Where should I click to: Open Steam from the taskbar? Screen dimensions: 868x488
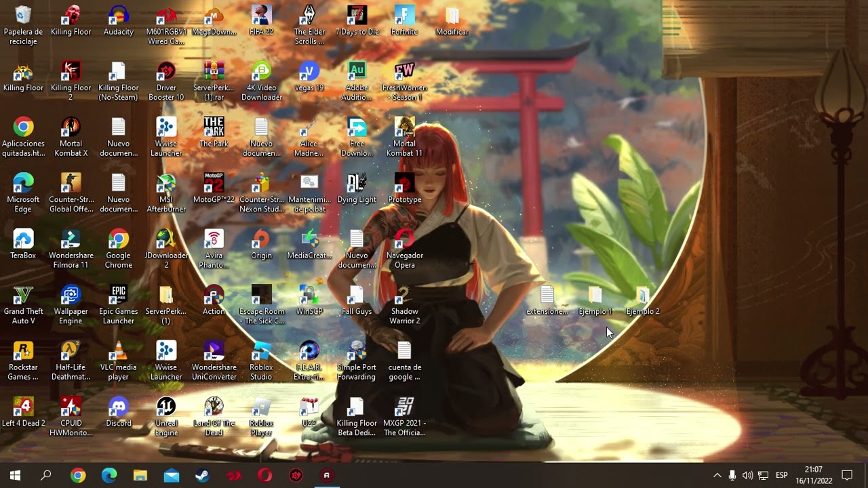point(202,475)
